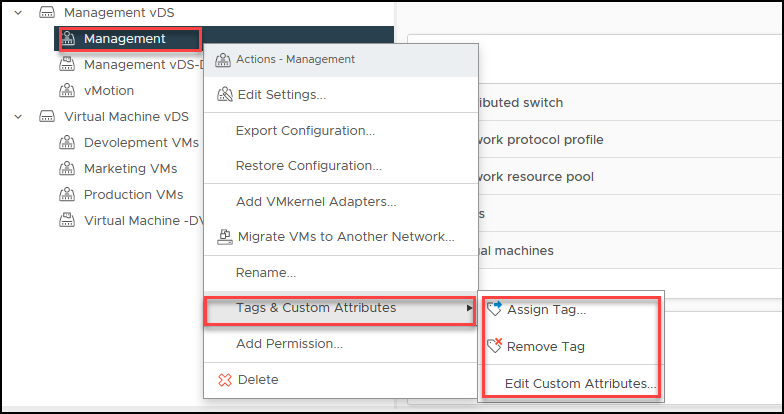Choose Restore Configuration from the menu
This screenshot has width=784, height=414.
pos(308,166)
